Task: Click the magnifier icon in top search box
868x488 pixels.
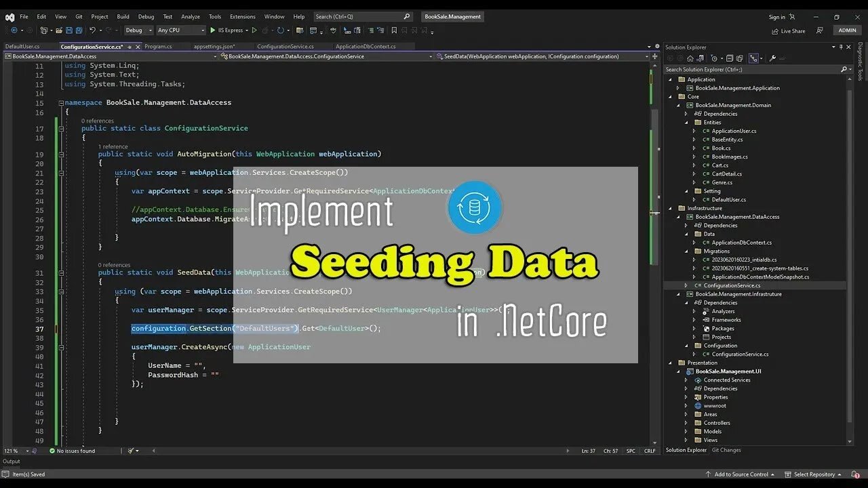Action: pos(407,16)
